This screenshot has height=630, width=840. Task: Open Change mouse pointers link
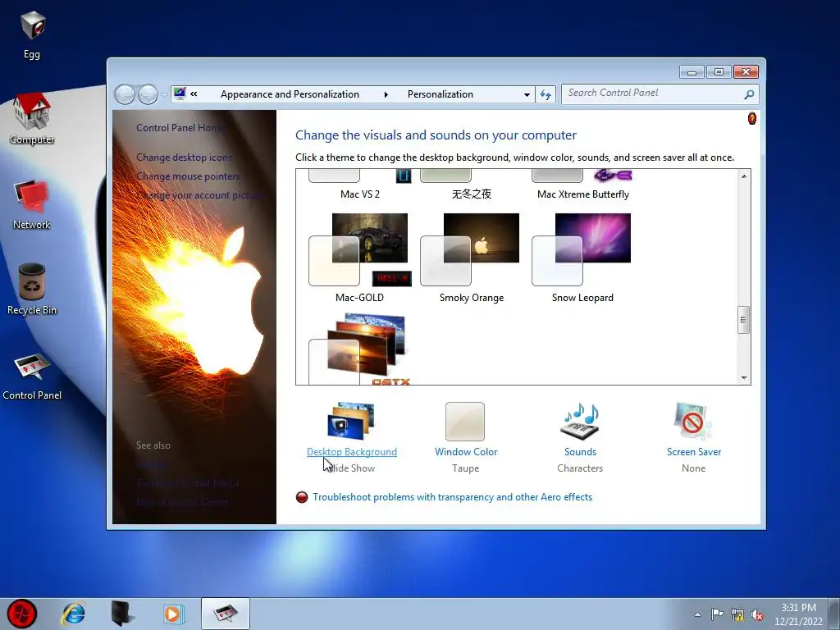(x=188, y=176)
